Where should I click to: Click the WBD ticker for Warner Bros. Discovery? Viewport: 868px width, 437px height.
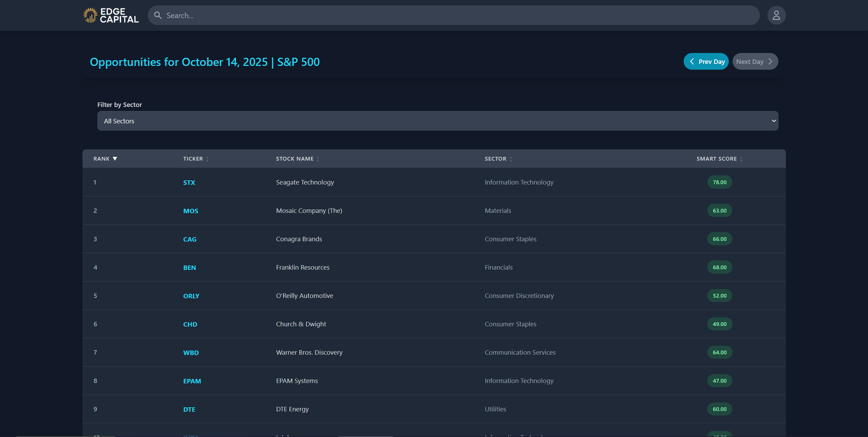pyautogui.click(x=191, y=352)
